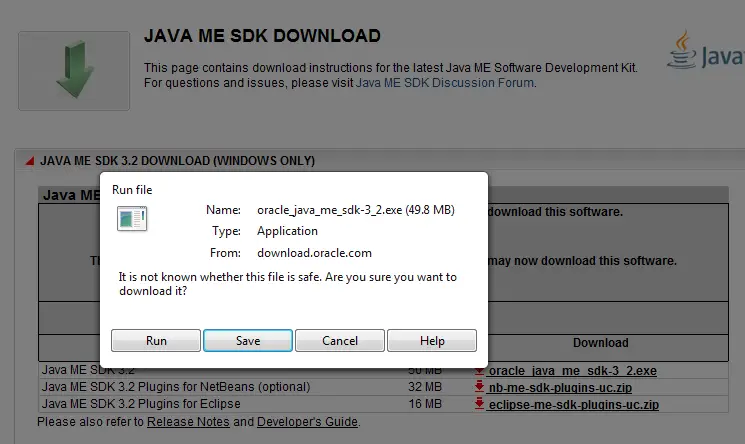Open the Developer's Guide link

point(307,422)
